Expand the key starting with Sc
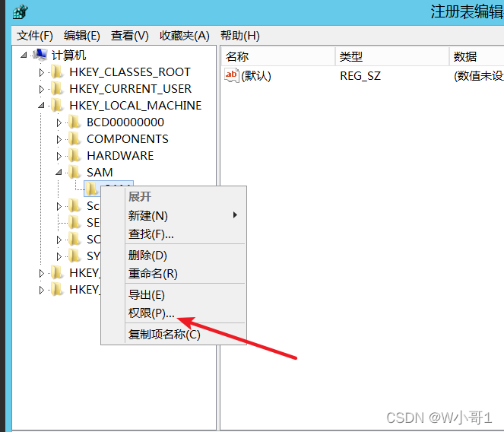This screenshot has height=432, width=504. tap(59, 206)
